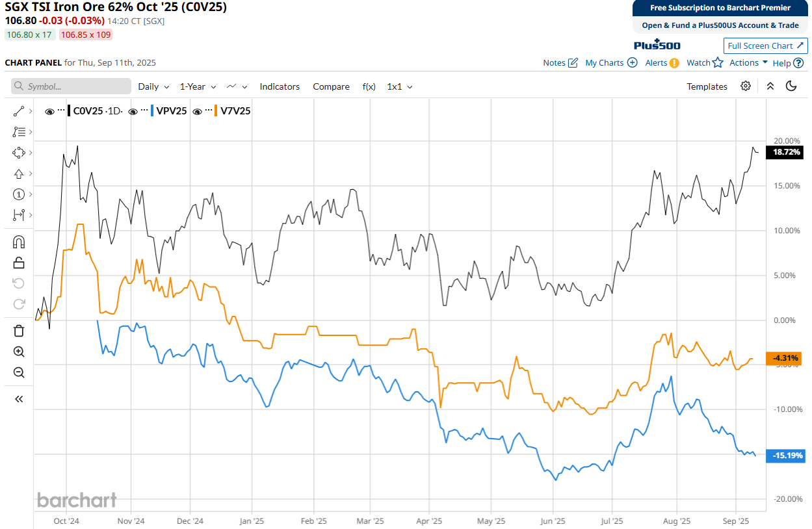Image resolution: width=812 pixels, height=529 pixels.
Task: Open the Daily frequency dropdown
Action: point(153,86)
